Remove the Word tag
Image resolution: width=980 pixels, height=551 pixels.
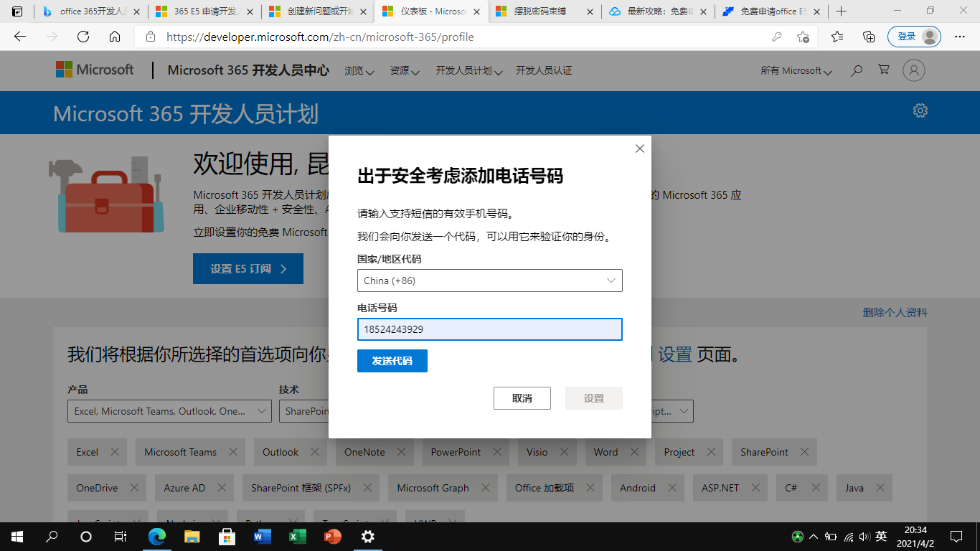[633, 452]
